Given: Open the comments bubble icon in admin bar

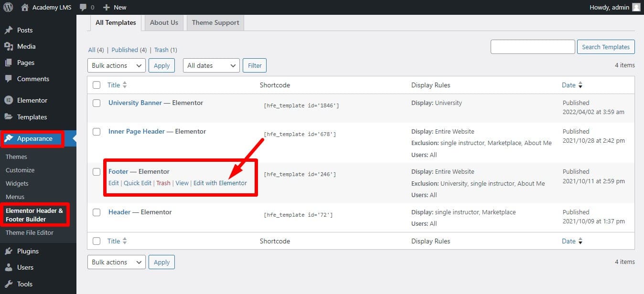Looking at the screenshot, I should 84,7.
